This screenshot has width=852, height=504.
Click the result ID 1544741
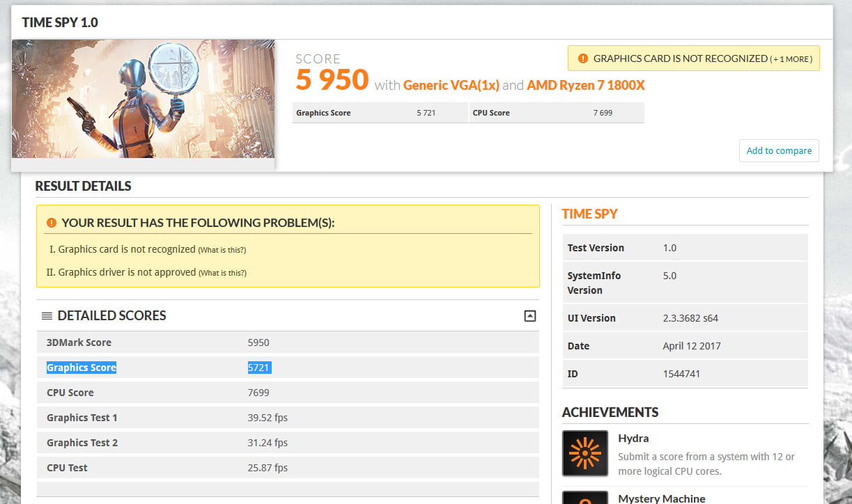point(681,374)
